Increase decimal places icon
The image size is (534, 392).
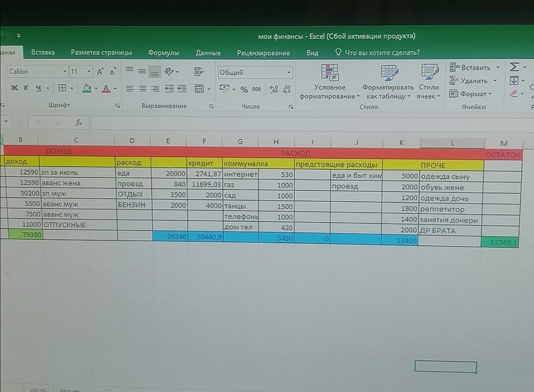click(x=274, y=89)
